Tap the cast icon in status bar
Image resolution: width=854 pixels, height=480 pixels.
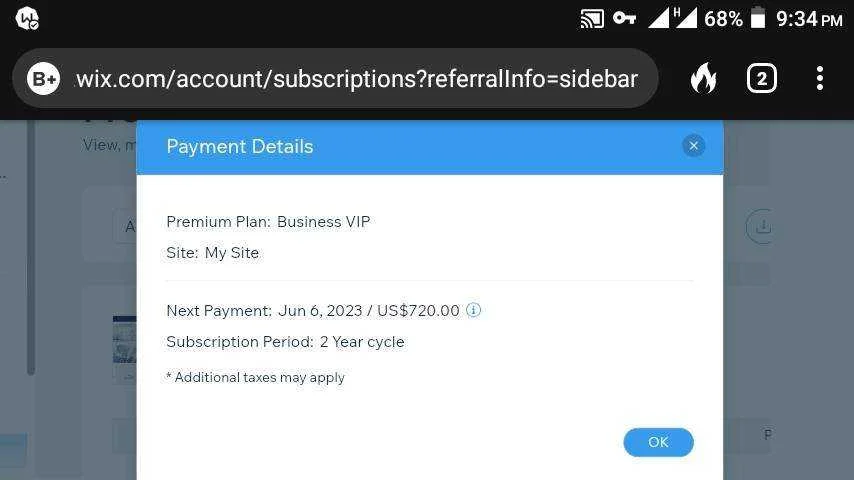592,19
